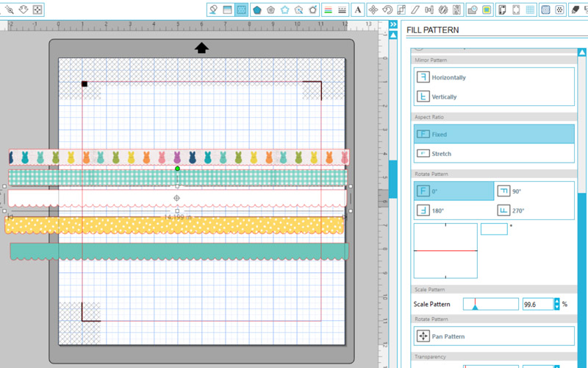
Task: Open the Line Style icon
Action: tap(342, 10)
